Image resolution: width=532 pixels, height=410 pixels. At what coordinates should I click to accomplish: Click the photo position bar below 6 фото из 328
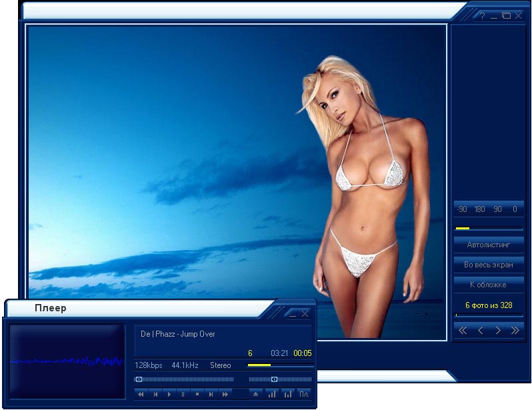tap(489, 315)
